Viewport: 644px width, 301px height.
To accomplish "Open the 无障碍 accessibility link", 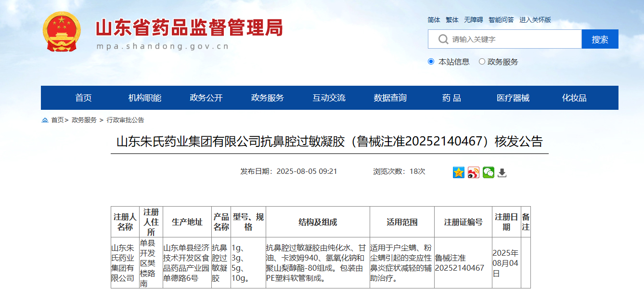I will 473,20.
